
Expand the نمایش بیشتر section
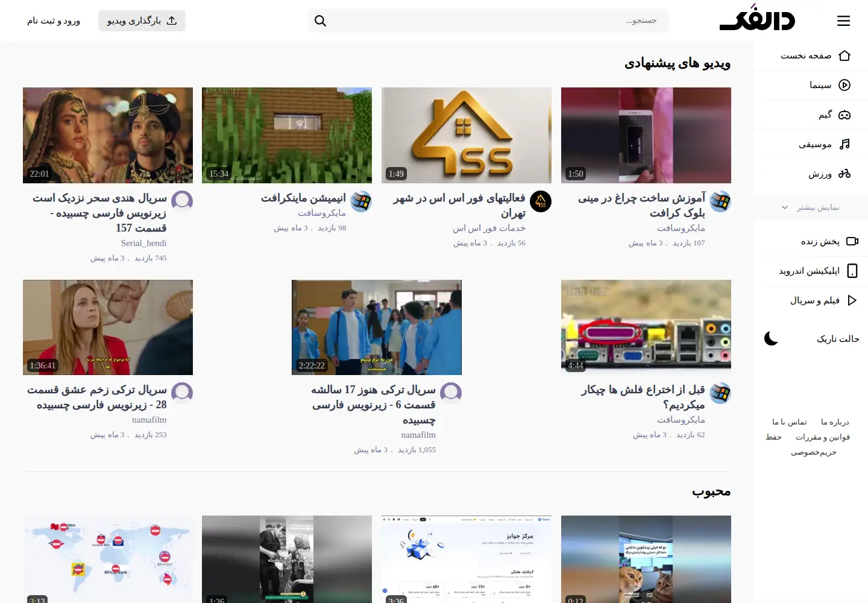tap(811, 207)
